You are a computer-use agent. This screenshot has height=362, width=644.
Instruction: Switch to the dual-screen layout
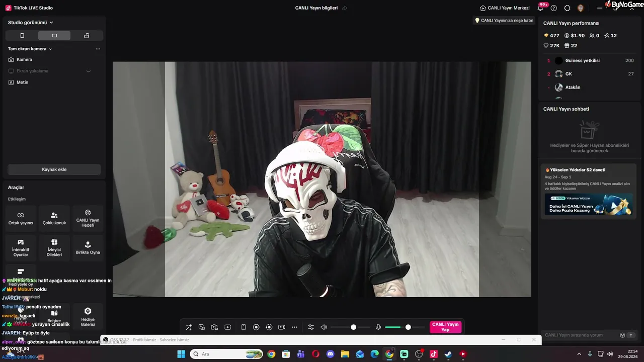tap(87, 36)
